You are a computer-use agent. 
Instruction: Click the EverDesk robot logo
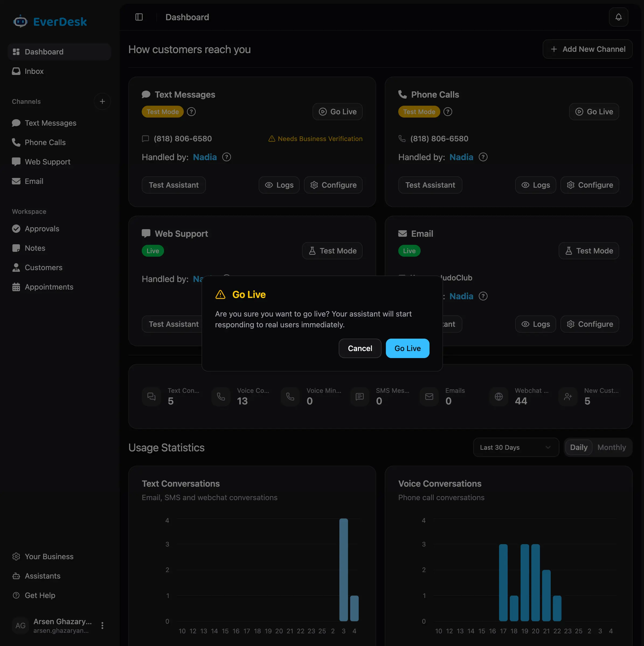[20, 21]
